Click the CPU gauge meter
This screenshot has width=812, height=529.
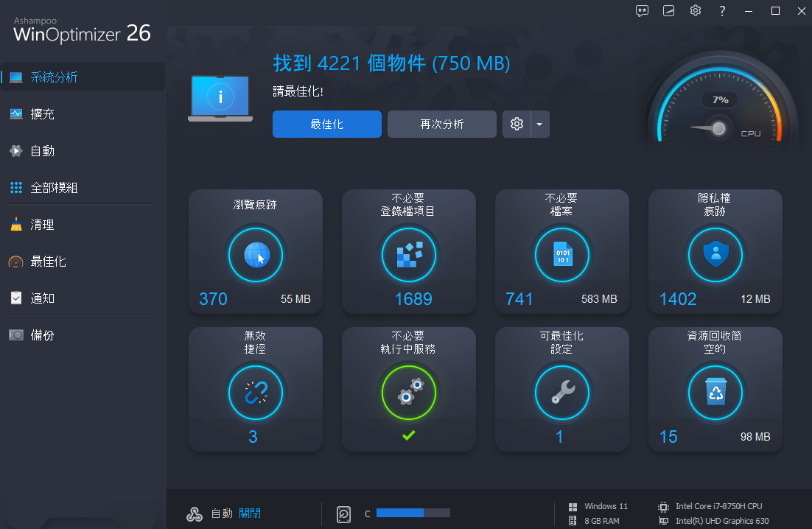pyautogui.click(x=718, y=111)
